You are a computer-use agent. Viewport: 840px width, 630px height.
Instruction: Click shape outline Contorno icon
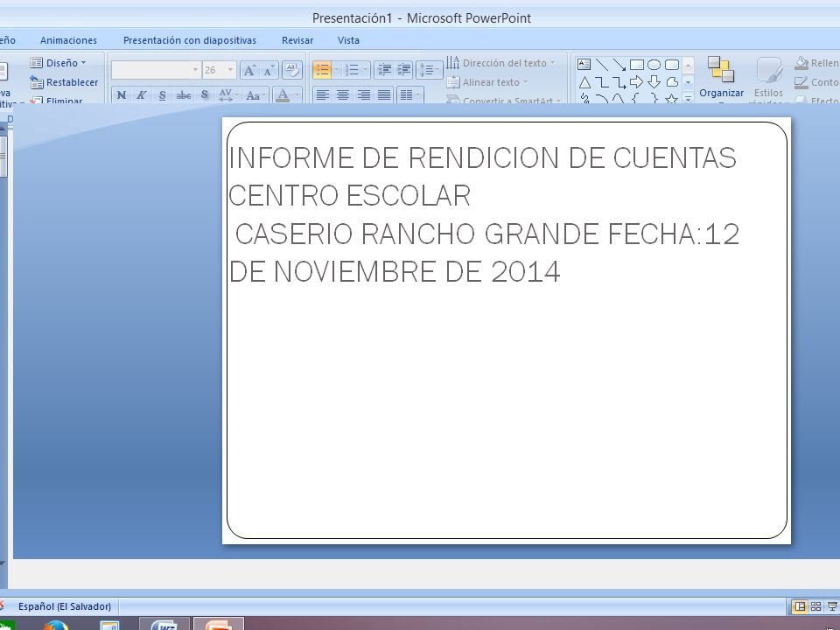coord(801,82)
